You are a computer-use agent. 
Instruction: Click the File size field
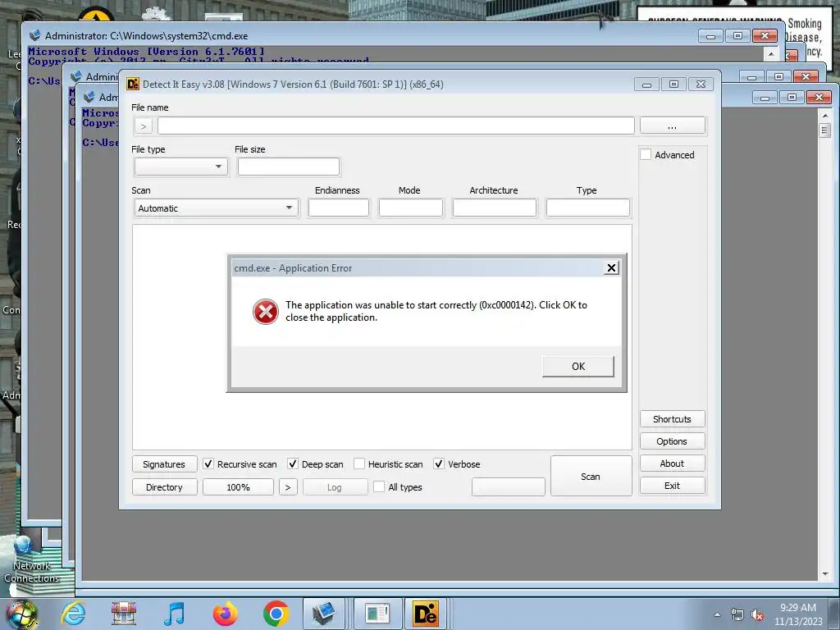tap(288, 167)
